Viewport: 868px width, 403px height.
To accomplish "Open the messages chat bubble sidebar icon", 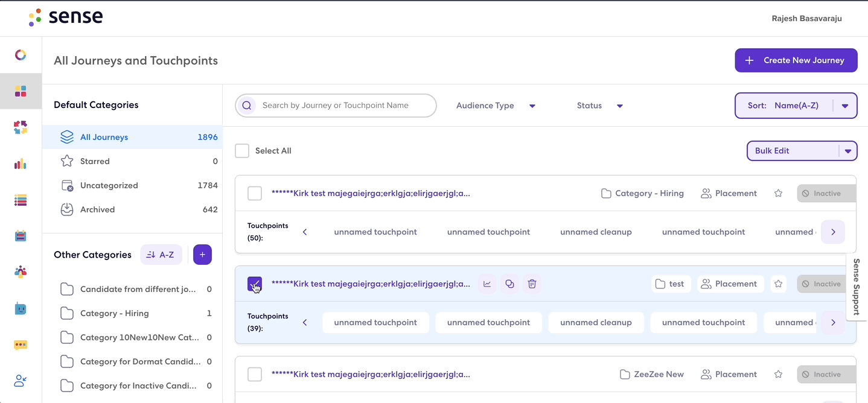I will (x=21, y=345).
